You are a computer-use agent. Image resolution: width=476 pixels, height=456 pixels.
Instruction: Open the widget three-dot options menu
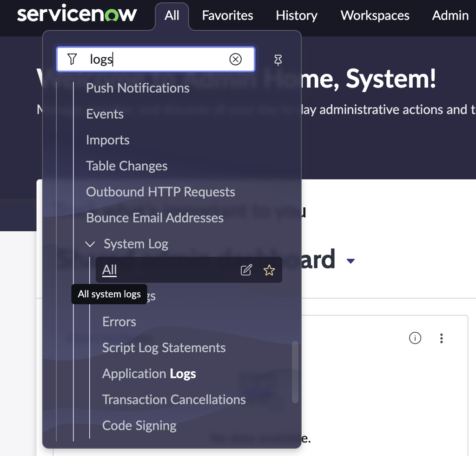(x=442, y=338)
